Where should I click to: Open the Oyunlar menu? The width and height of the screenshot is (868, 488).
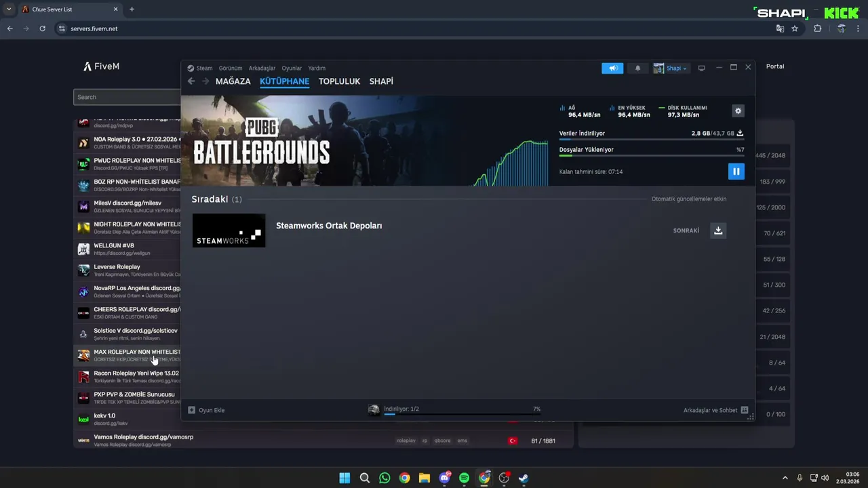[292, 68]
